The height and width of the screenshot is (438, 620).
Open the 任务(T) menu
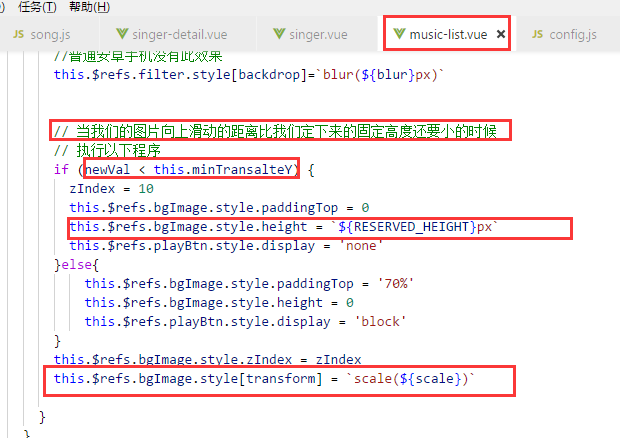(37, 7)
